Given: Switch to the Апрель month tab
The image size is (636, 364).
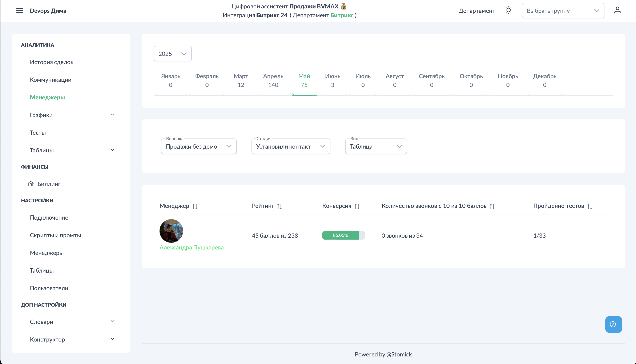Looking at the screenshot, I should pos(273,80).
